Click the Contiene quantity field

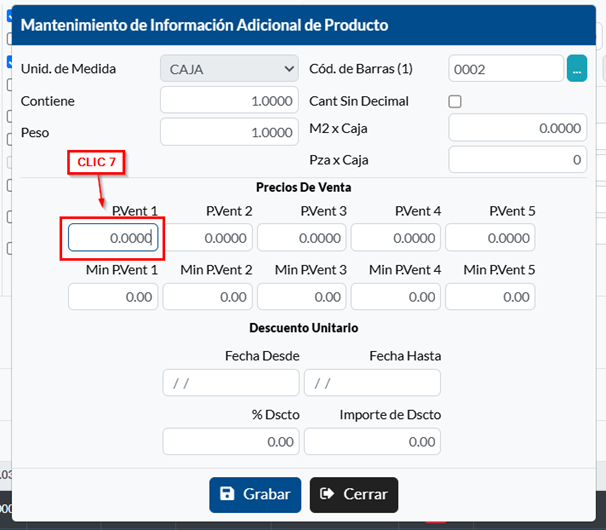coord(230,101)
